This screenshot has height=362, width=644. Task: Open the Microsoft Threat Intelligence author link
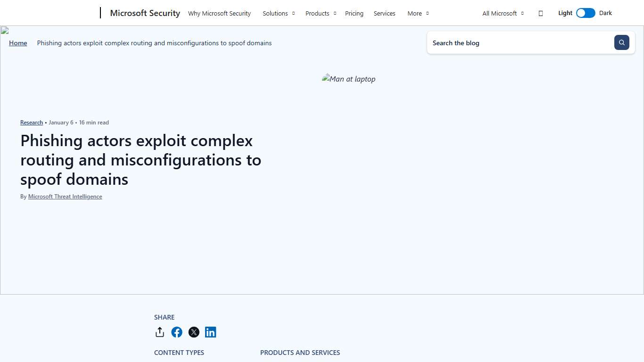(x=65, y=196)
